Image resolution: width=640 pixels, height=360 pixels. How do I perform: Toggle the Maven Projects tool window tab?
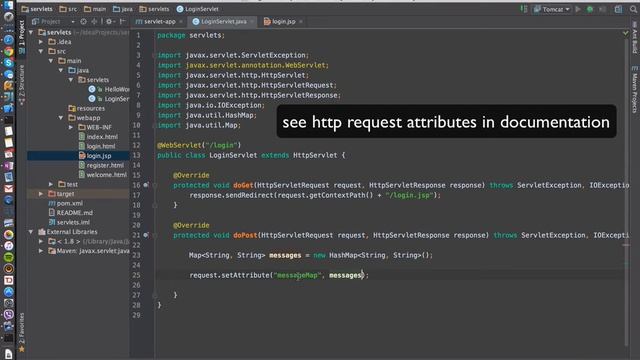click(635, 89)
